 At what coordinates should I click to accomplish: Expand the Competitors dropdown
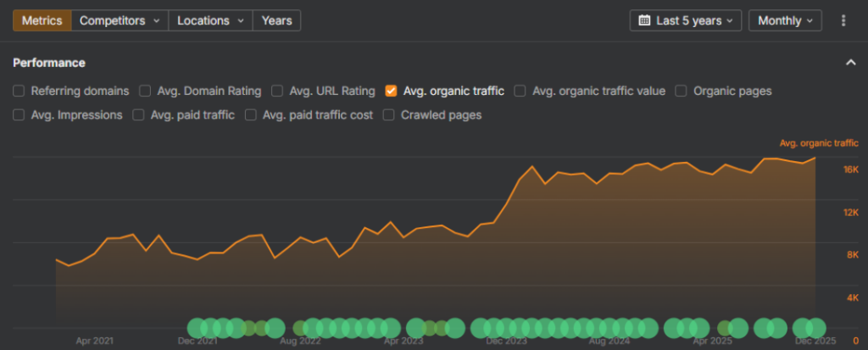point(119,20)
